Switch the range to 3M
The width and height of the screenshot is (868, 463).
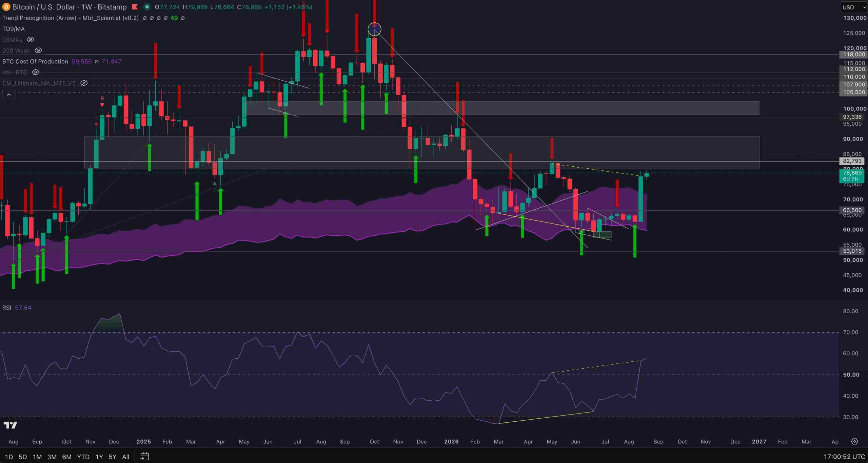coord(52,457)
